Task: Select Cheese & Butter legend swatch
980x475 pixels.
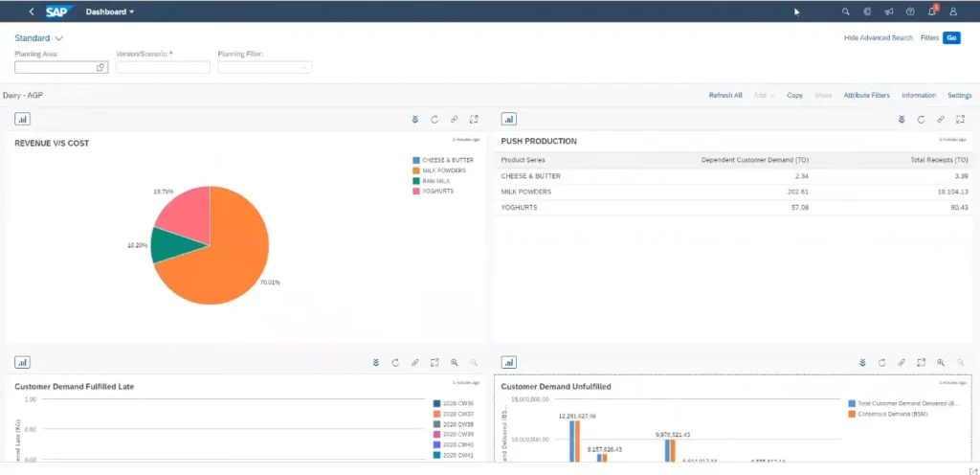Action: tap(416, 161)
